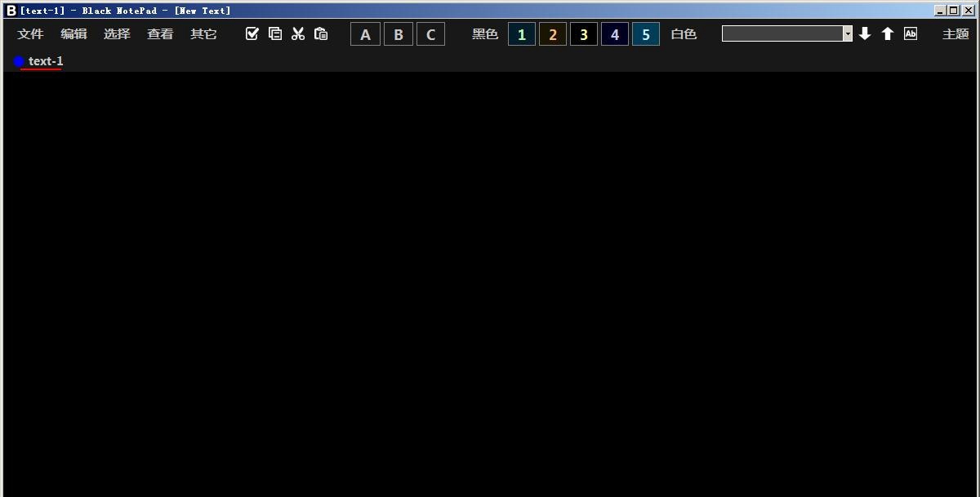Click the 黑色 theme label
This screenshot has height=497, width=980.
click(485, 34)
